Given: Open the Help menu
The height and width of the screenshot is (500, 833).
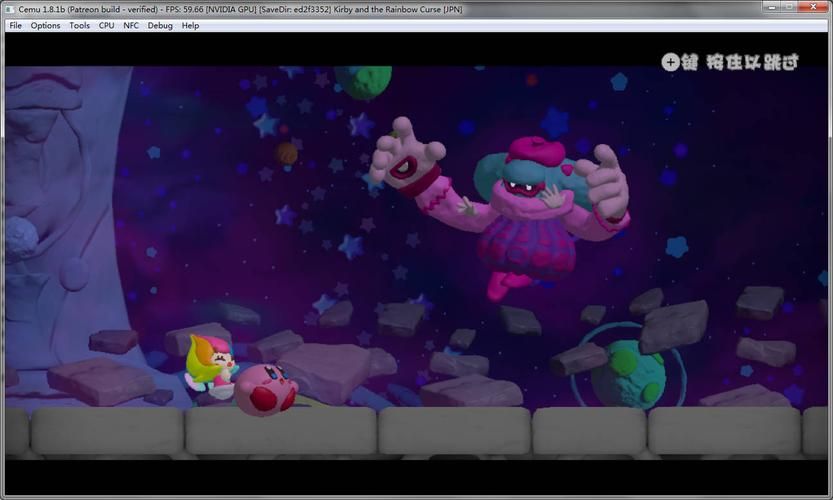Looking at the screenshot, I should point(190,26).
